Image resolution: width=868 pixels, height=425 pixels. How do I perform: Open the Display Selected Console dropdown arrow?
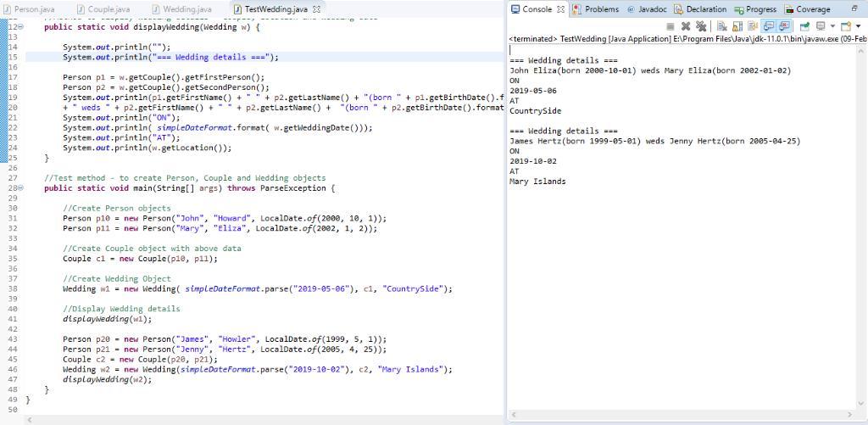click(x=832, y=26)
